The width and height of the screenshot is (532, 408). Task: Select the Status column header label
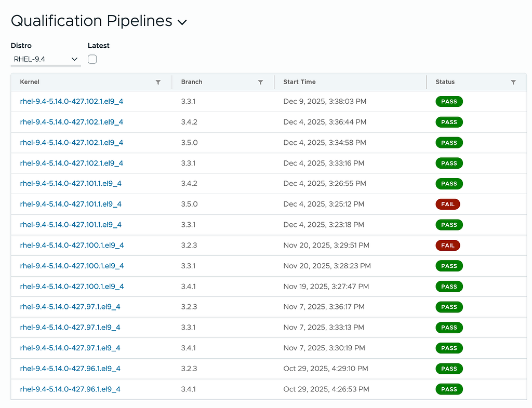[x=445, y=82]
